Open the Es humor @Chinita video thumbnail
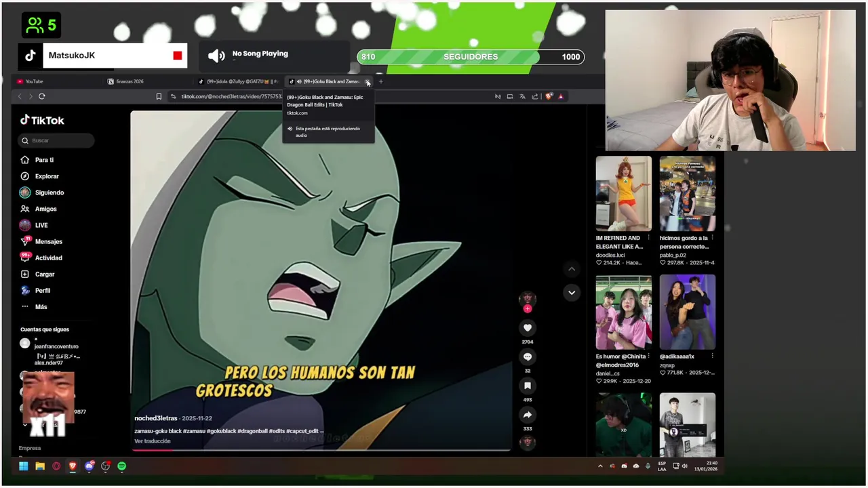Screen dimensions: 868x488 (623, 312)
